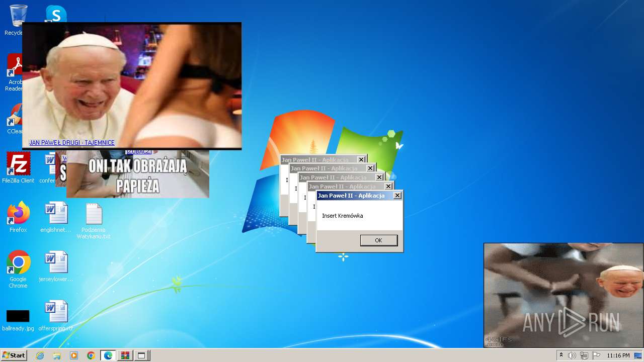Image resolution: width=644 pixels, height=362 pixels.
Task: Click the ONI TAK OBRAŻAJĄ PAPIEŻA image
Action: click(x=138, y=174)
